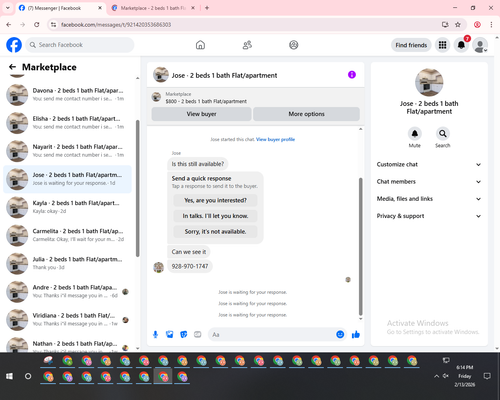Open the sticker picker icon
Image resolution: width=500 pixels, height=400 pixels.
coord(184,334)
